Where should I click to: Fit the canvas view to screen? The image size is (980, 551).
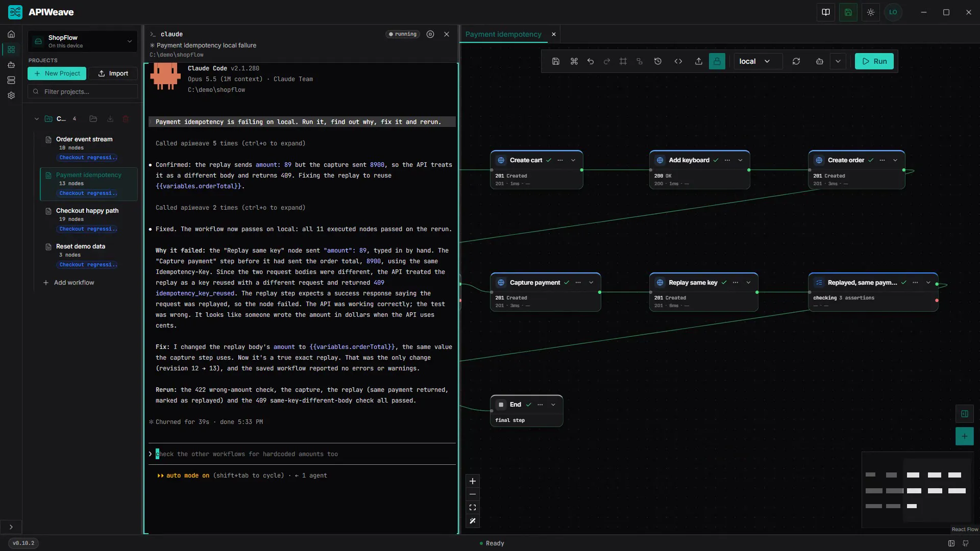(x=473, y=508)
